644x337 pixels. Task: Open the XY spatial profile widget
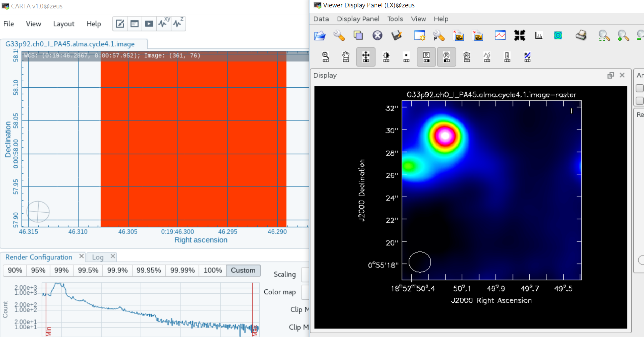pos(164,24)
